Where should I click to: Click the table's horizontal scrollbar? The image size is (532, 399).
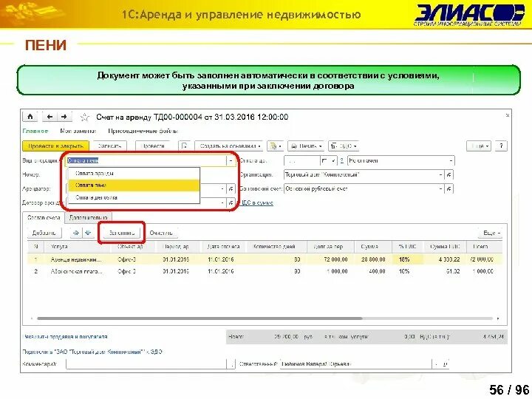[x=199, y=318]
